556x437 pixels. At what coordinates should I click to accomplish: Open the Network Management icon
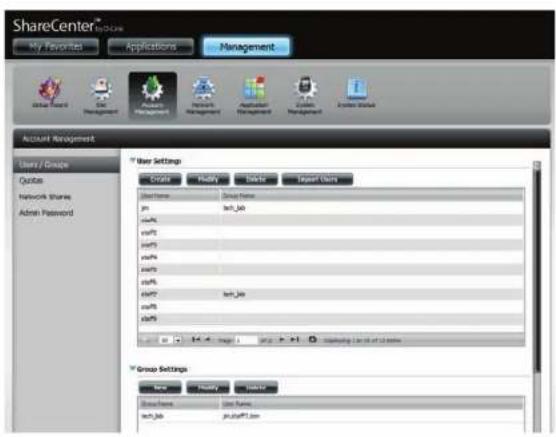[x=203, y=95]
